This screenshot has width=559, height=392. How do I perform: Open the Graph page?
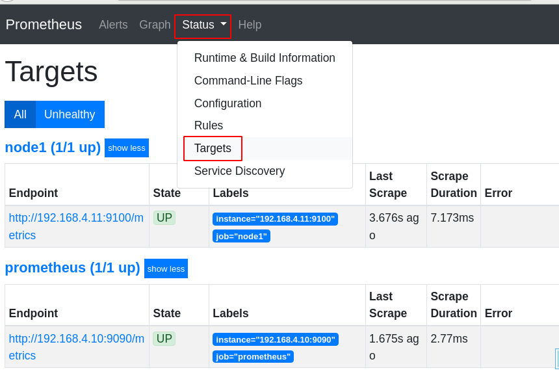point(155,25)
